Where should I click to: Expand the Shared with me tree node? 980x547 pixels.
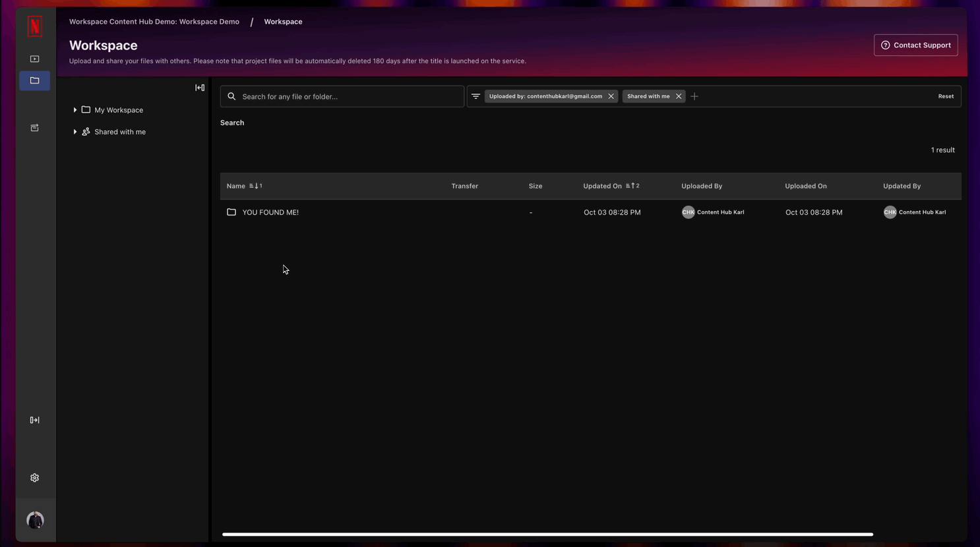click(75, 132)
